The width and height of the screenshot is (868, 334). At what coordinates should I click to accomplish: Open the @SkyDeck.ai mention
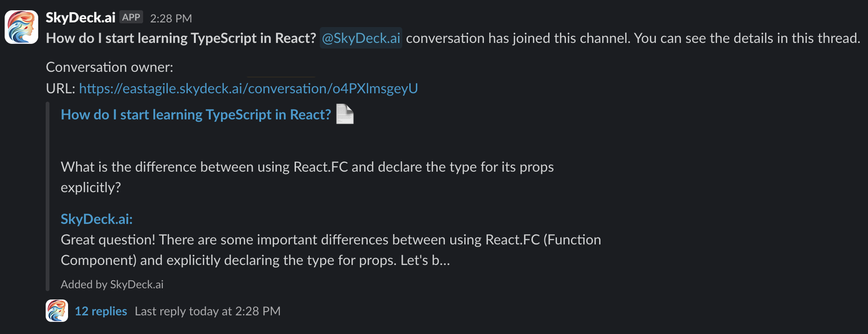(360, 38)
